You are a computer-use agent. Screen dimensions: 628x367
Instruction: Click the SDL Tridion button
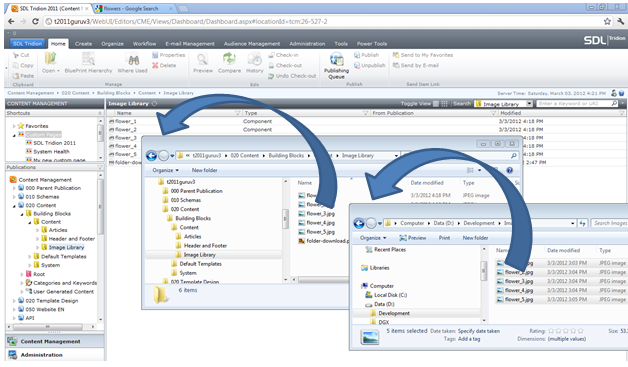[27, 44]
